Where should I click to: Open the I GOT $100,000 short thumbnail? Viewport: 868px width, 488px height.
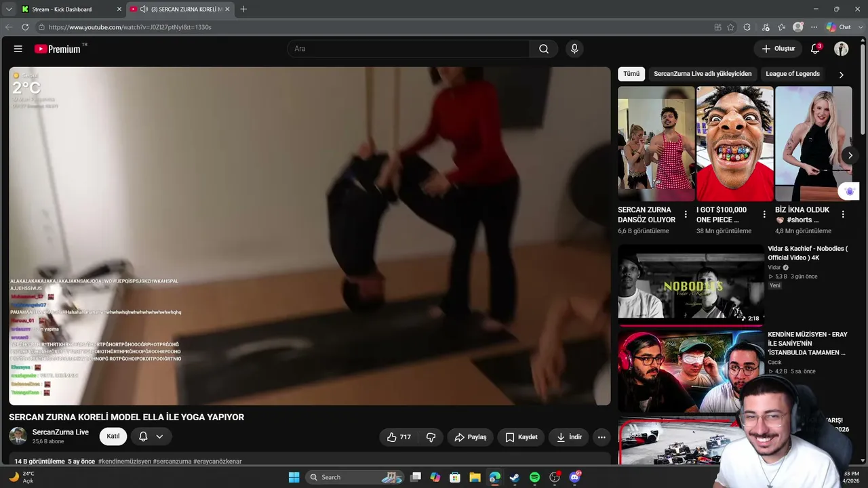(x=735, y=144)
